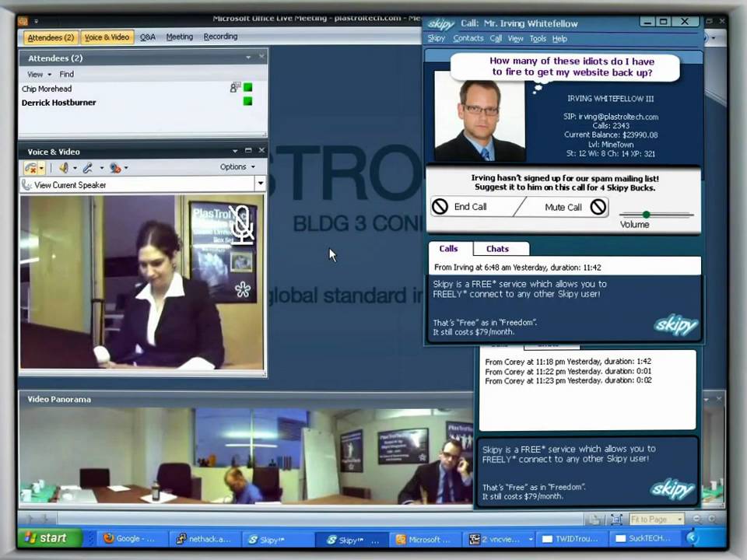Toggle the Voice & Video pane button
The height and width of the screenshot is (560, 747).
click(x=107, y=37)
